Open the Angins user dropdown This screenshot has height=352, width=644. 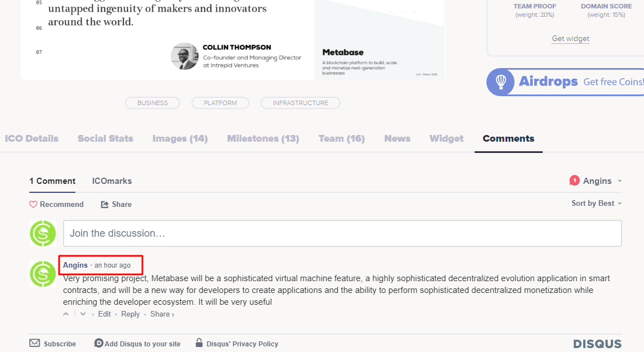(602, 181)
